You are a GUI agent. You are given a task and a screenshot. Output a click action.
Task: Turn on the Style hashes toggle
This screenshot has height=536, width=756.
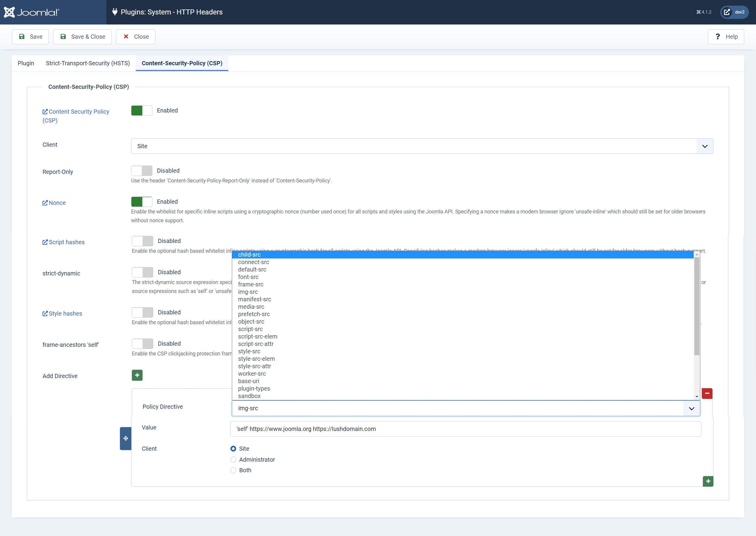pos(142,312)
